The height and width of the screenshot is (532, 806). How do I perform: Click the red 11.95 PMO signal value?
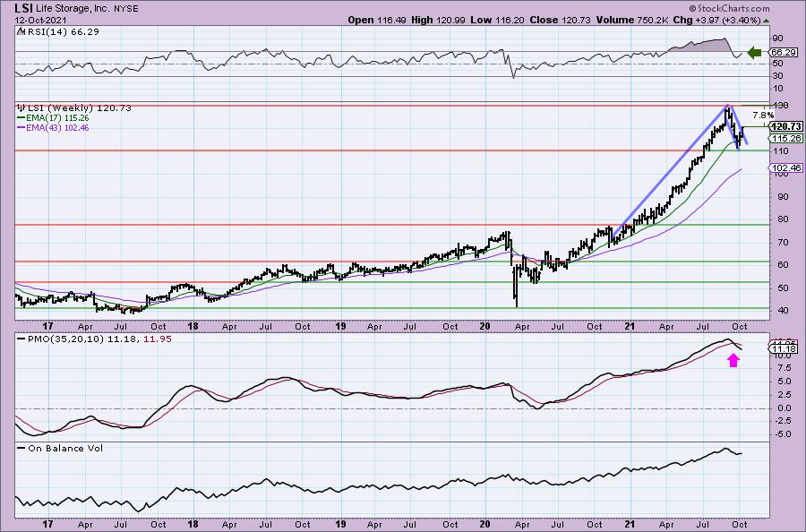(x=158, y=339)
